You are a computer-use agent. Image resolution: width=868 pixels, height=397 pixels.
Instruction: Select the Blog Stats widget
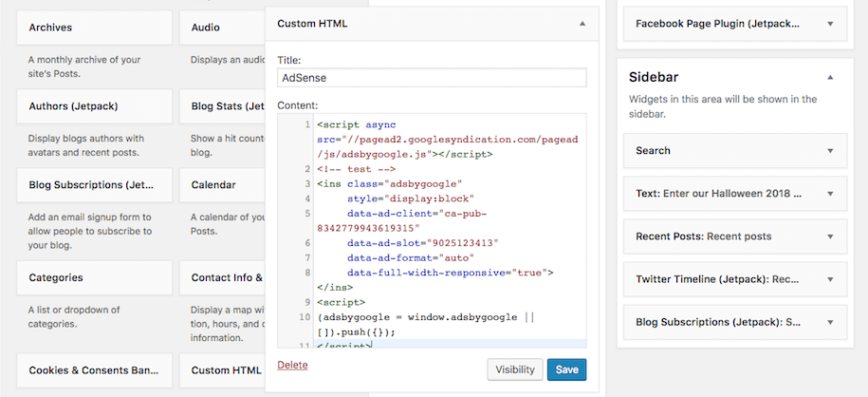222,106
